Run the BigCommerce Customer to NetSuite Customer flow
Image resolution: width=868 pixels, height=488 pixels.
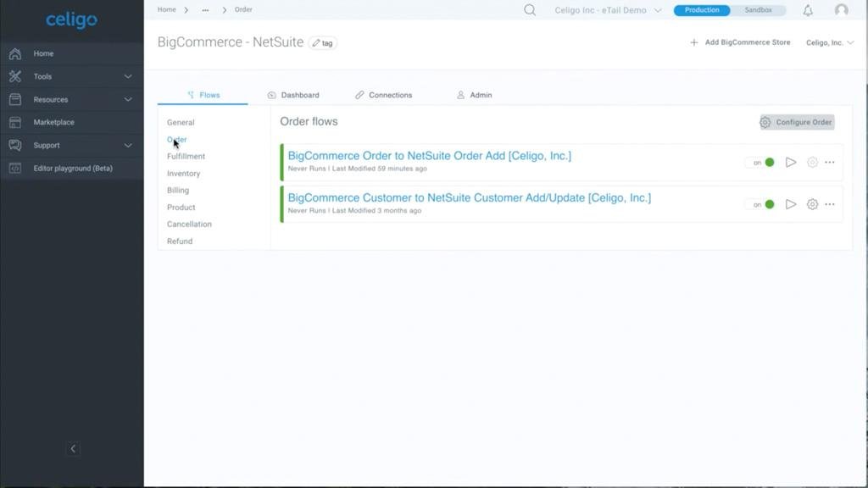(x=791, y=204)
